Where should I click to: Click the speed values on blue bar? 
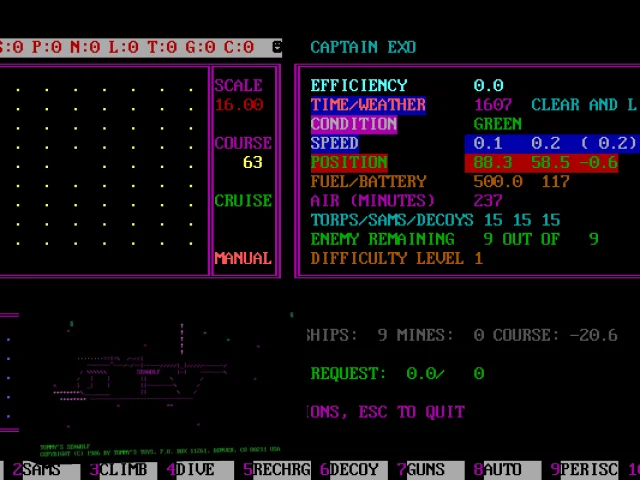click(x=552, y=143)
